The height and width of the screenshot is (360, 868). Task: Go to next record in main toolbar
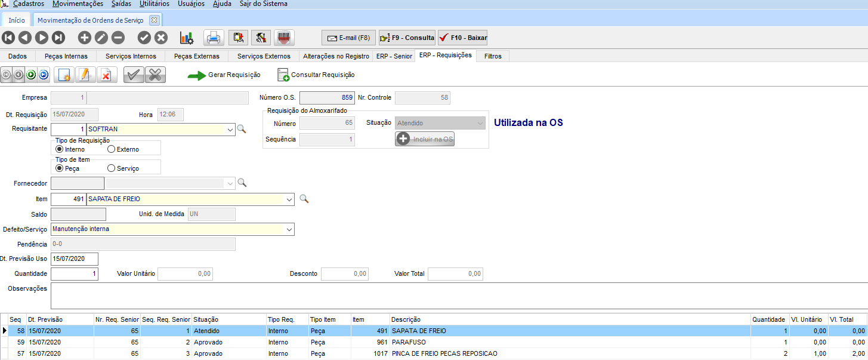point(42,38)
